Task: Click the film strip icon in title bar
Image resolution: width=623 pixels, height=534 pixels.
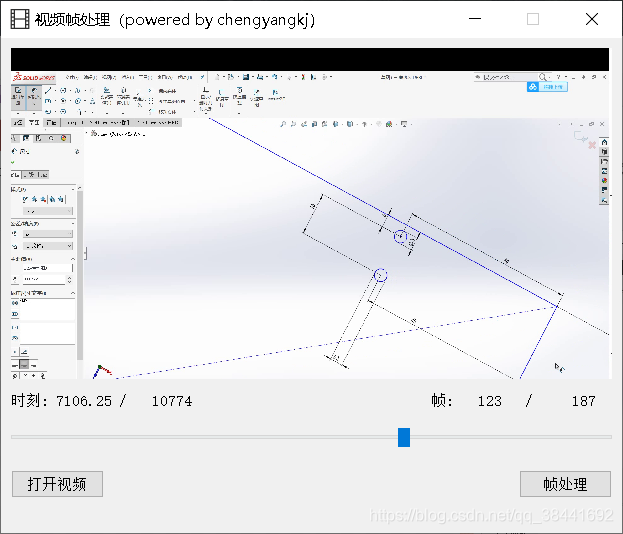Action: [20, 19]
